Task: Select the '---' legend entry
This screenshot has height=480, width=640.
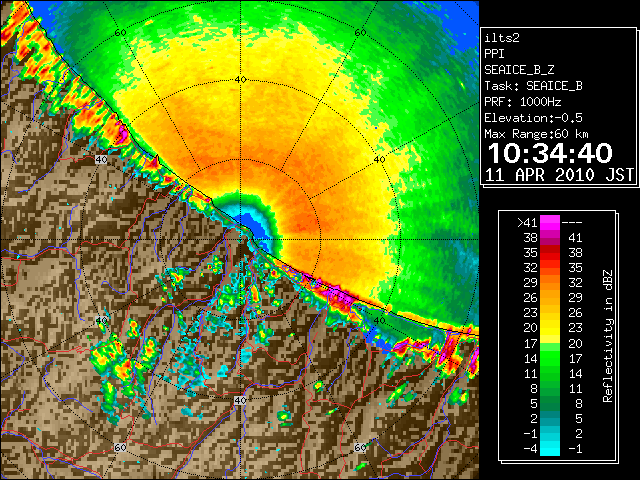Action: click(572, 223)
